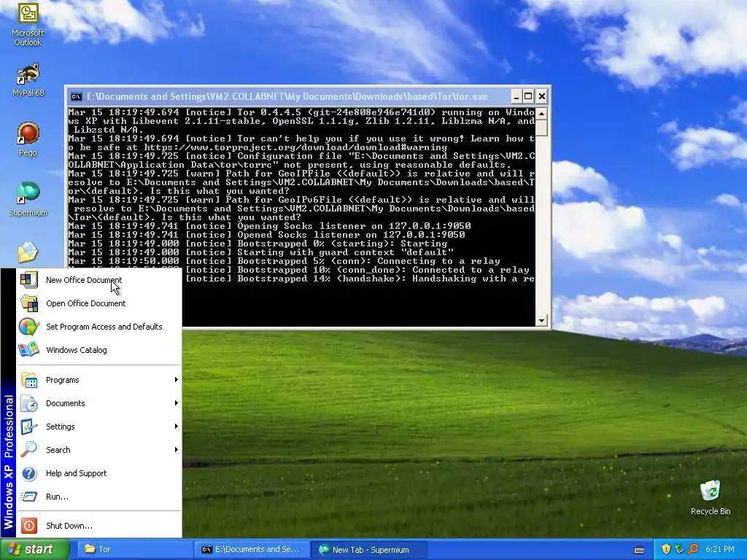Open Set Program Access and Defaults

[99, 327]
